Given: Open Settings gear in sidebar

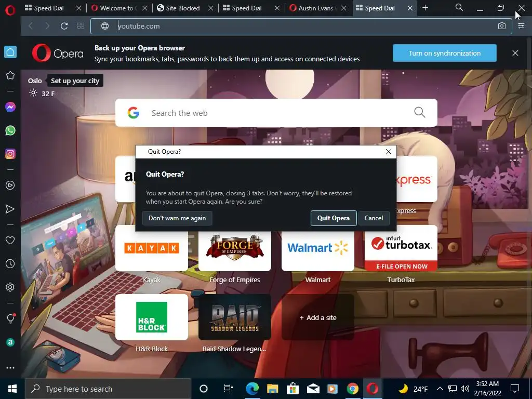Looking at the screenshot, I should coord(10,287).
